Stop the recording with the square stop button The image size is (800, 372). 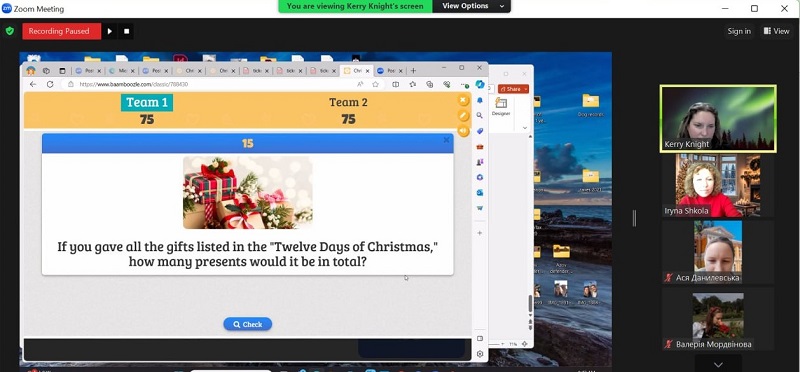127,31
